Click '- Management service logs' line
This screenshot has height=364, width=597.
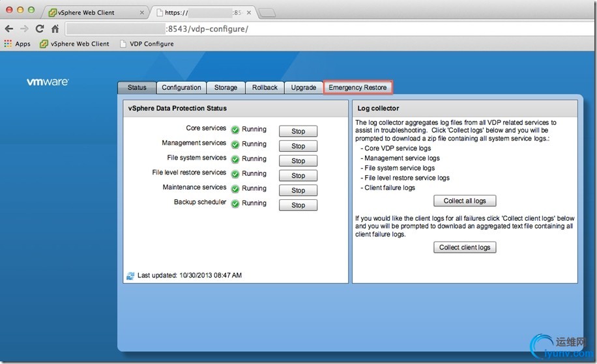pyautogui.click(x=400, y=158)
